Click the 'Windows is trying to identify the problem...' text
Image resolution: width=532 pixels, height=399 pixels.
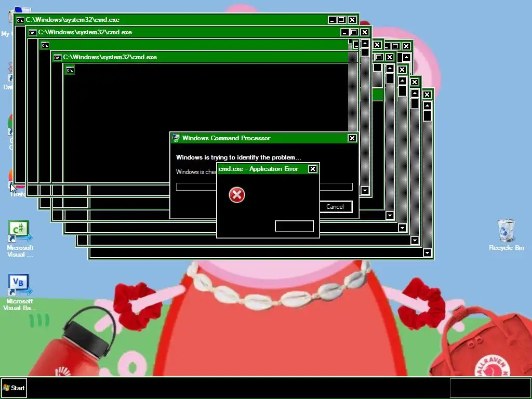point(238,157)
